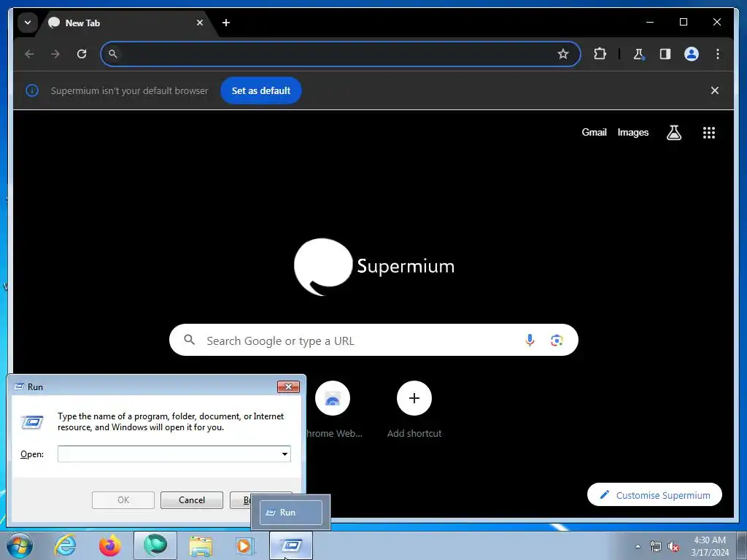Screen dimensions: 747x560
Task: Click Show desktop strip in taskbar
Action: (x=742, y=545)
